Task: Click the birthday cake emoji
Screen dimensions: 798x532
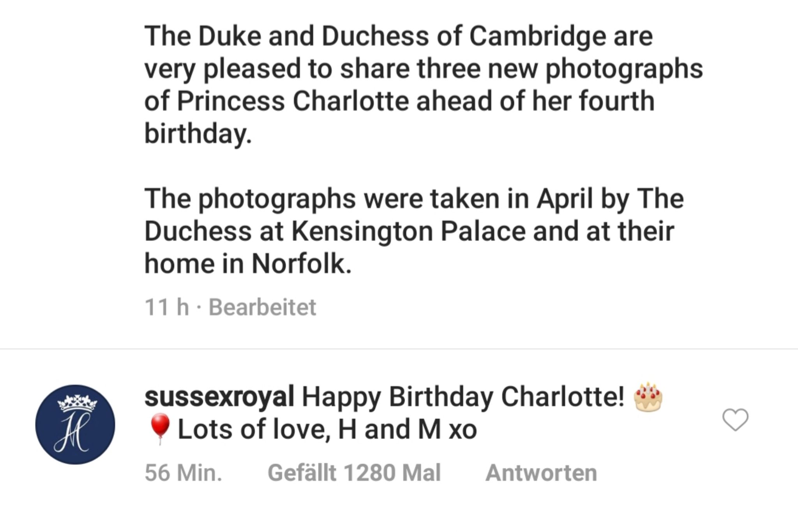Action: click(x=648, y=397)
